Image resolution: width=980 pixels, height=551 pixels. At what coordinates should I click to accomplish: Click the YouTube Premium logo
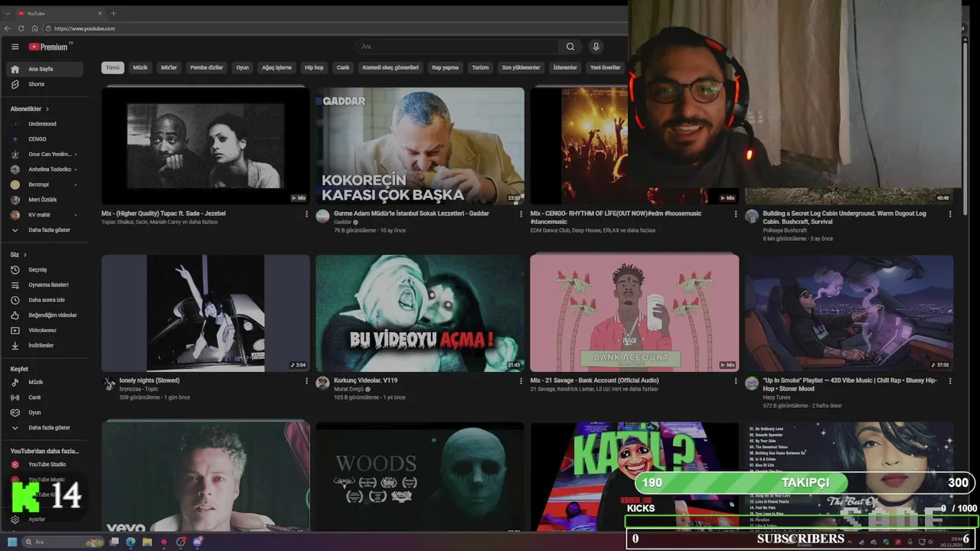point(49,47)
